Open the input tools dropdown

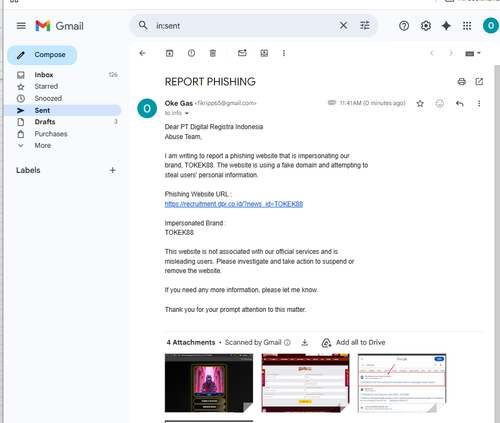(x=473, y=53)
